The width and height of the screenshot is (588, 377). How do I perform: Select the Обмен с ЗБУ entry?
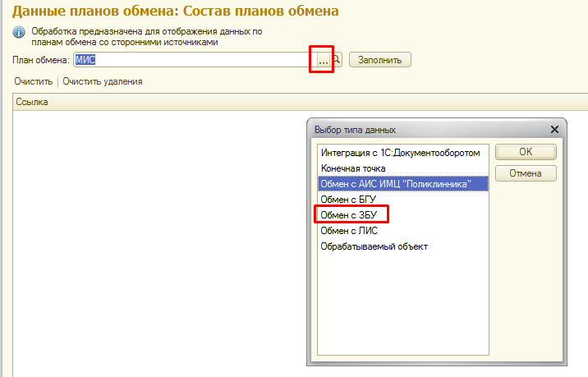click(350, 214)
